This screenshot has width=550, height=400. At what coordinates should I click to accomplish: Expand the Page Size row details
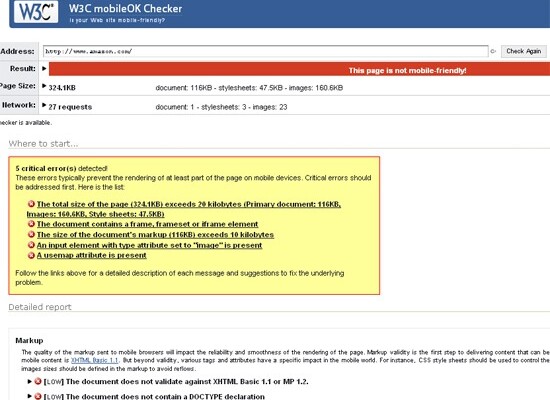[x=44, y=86]
